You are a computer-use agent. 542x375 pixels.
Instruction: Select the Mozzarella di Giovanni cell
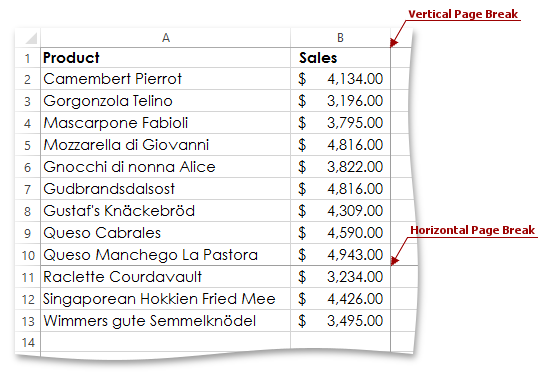pyautogui.click(x=166, y=144)
